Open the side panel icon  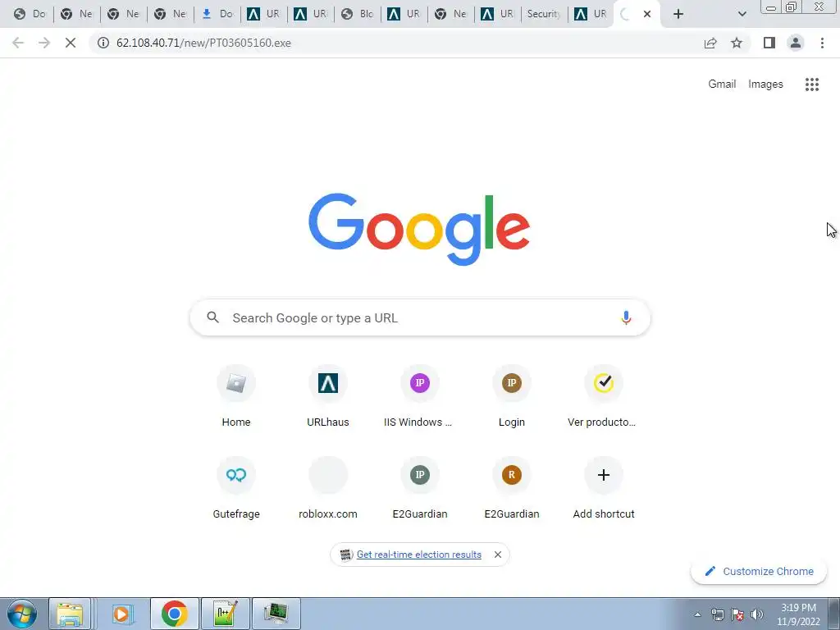(x=769, y=43)
